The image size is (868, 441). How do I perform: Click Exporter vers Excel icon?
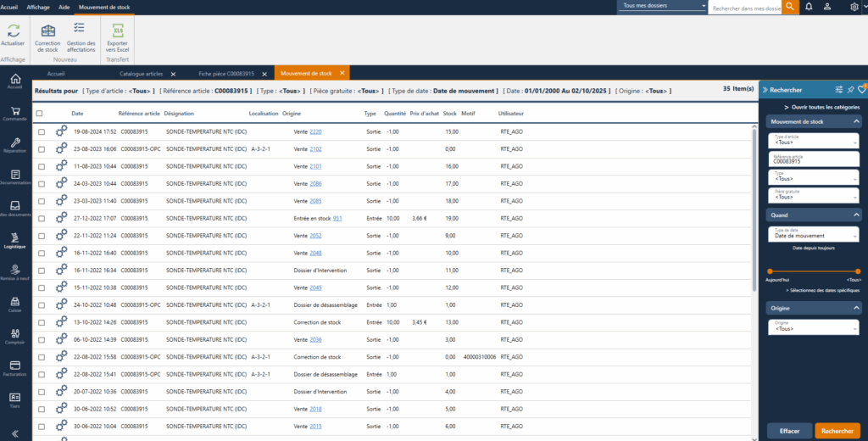(117, 31)
